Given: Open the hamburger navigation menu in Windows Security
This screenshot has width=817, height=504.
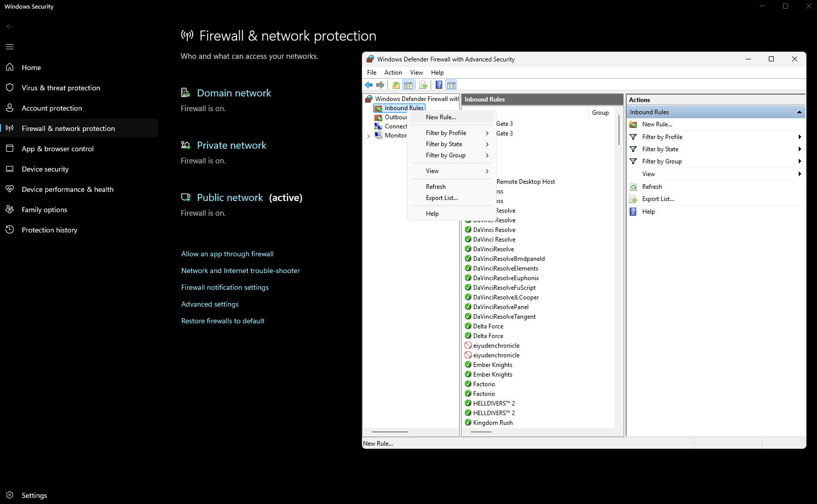Looking at the screenshot, I should [10, 47].
